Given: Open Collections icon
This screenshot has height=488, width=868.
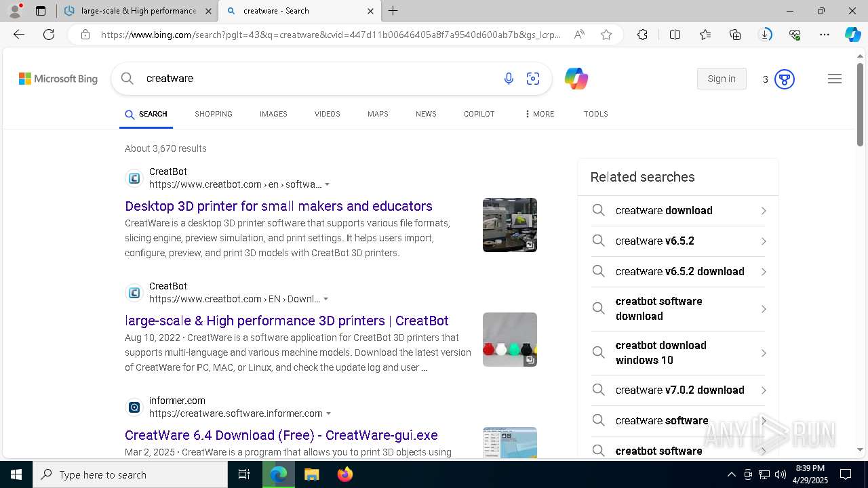Looking at the screenshot, I should (735, 35).
